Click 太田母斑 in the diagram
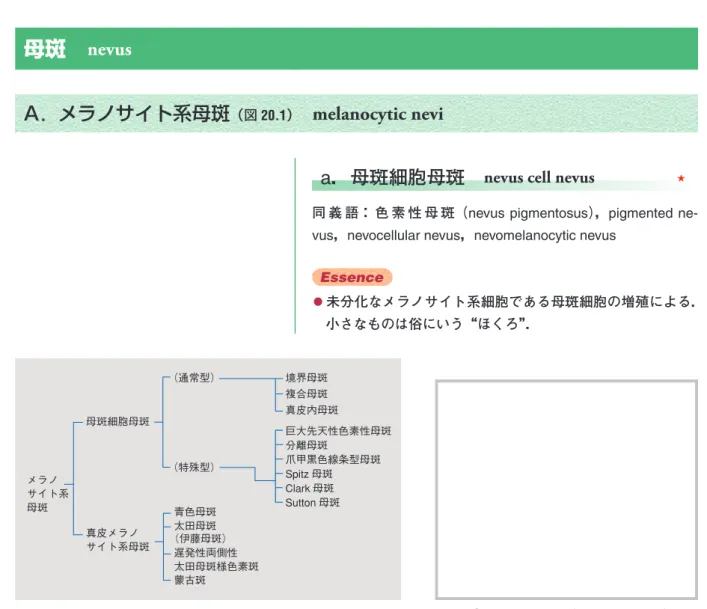Screen dimensions: 707x609 [195, 526]
